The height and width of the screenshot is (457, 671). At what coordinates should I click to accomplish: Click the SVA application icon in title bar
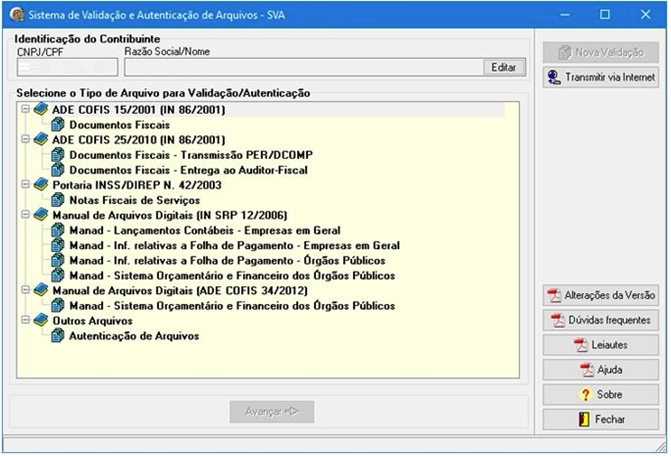pos(17,14)
